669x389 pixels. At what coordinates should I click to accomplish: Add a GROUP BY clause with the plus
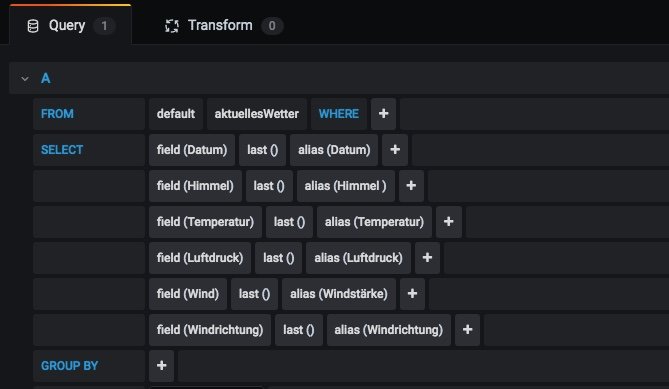click(x=161, y=366)
